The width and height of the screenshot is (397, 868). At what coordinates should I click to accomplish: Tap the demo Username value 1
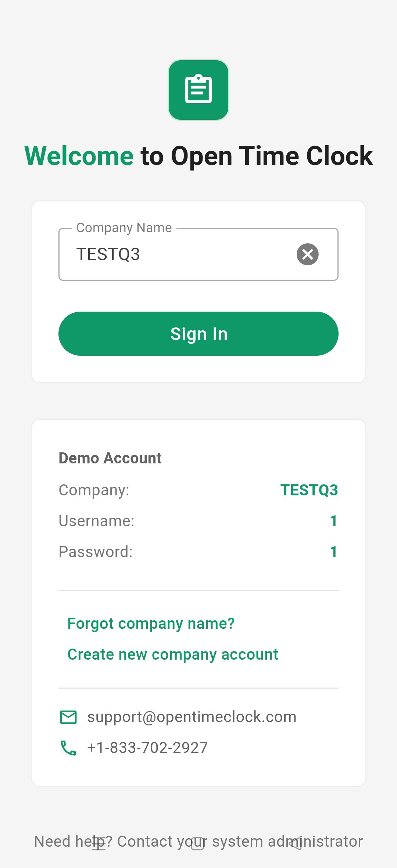coord(333,521)
